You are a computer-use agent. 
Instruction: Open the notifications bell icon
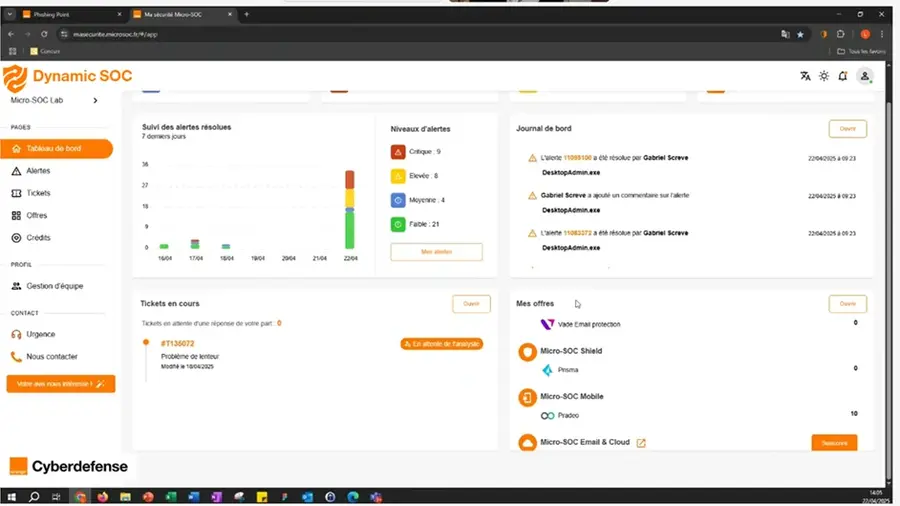843,76
